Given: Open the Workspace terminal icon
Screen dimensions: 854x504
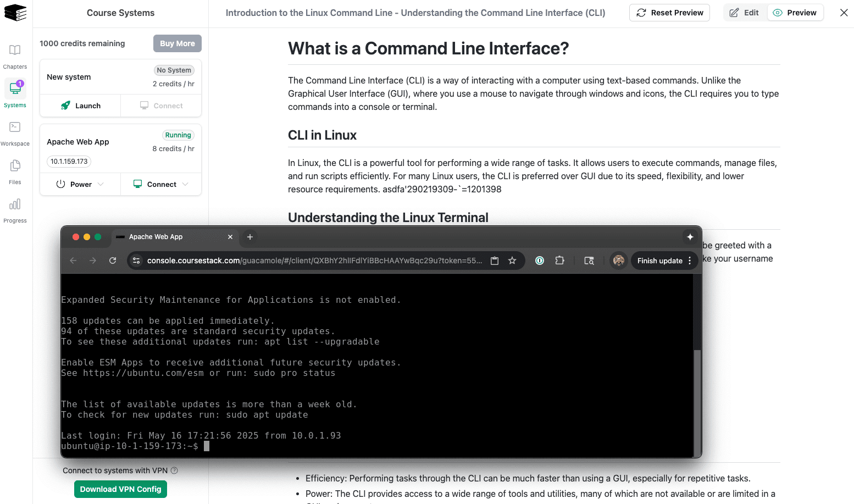Looking at the screenshot, I should [15, 131].
